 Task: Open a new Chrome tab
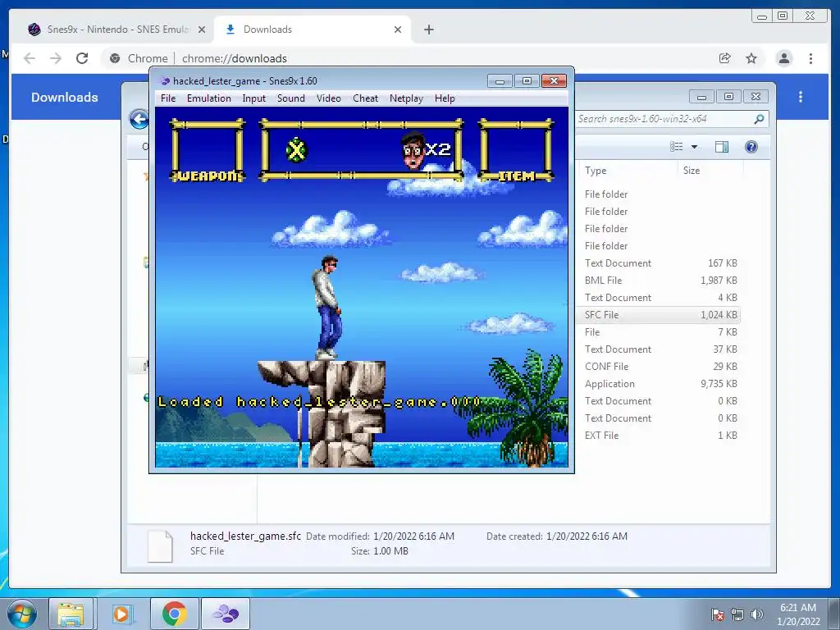coord(428,30)
